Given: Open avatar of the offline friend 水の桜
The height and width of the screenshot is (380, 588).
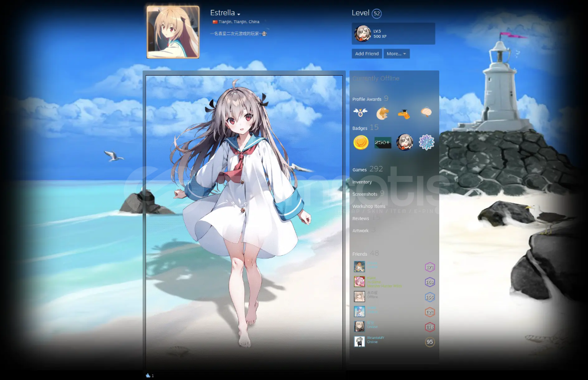Looking at the screenshot, I should point(359,297).
